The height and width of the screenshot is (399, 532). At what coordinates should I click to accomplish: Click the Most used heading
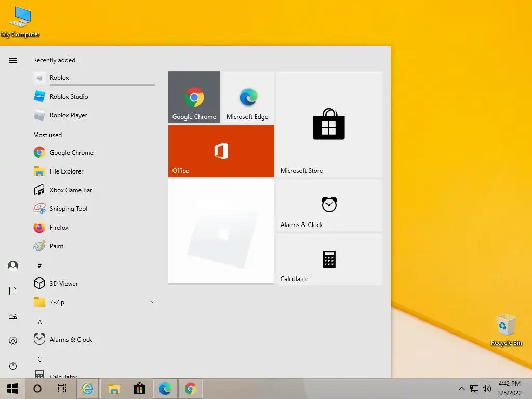click(47, 135)
